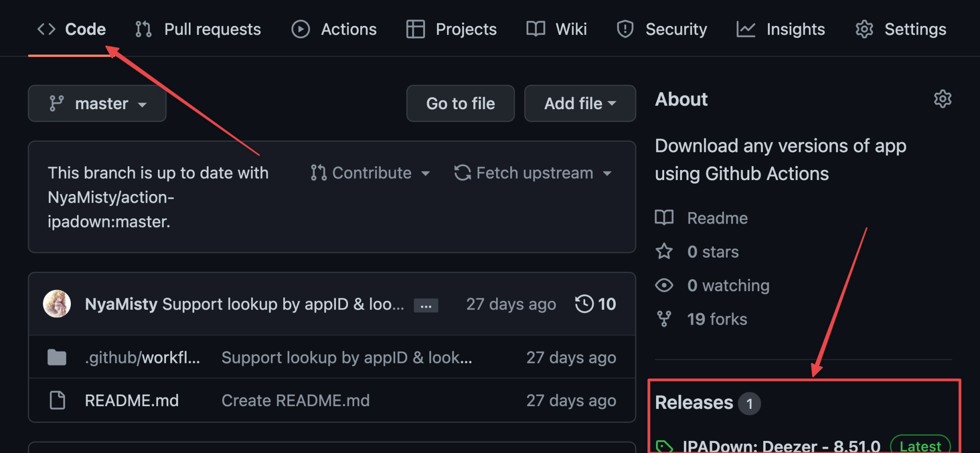980x453 pixels.
Task: Go to the Projects tab
Action: coord(451,29)
